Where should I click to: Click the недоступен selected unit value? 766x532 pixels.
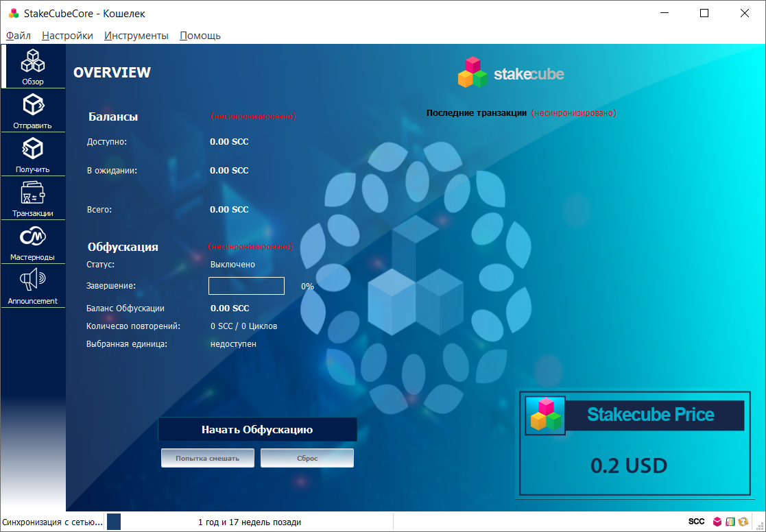pyautogui.click(x=234, y=344)
